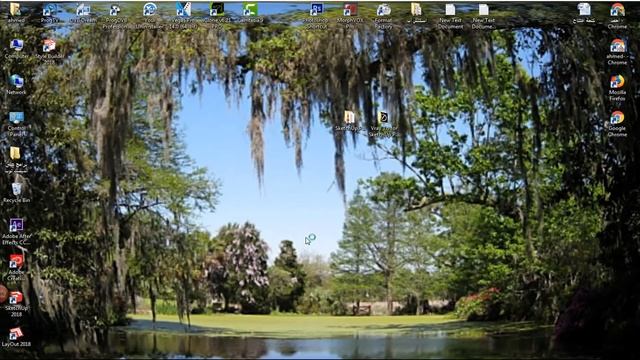Image resolution: width=640 pixels, height=360 pixels.
Task: Launch SketchUp 2018 shortcut
Action: point(16,304)
